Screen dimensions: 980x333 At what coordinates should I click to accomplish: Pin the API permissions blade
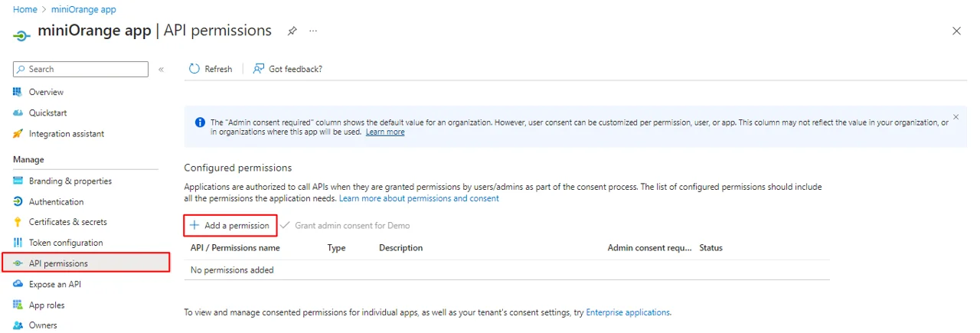pos(292,31)
